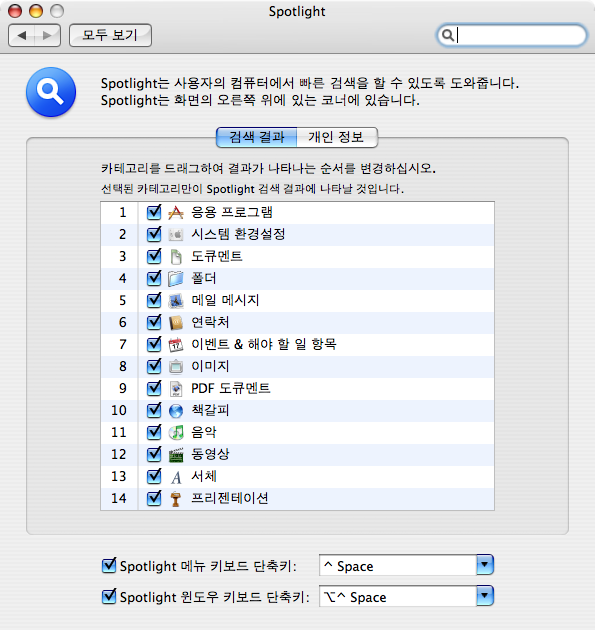Disable the 연락처 category checkbox
The height and width of the screenshot is (630, 595).
tap(154, 322)
